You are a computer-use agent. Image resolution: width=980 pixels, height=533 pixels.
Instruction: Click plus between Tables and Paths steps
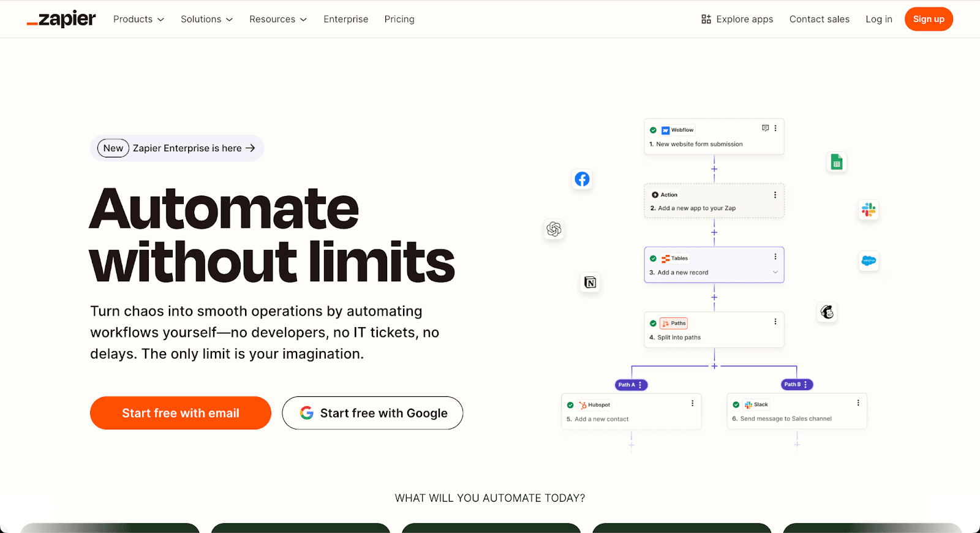tap(714, 298)
